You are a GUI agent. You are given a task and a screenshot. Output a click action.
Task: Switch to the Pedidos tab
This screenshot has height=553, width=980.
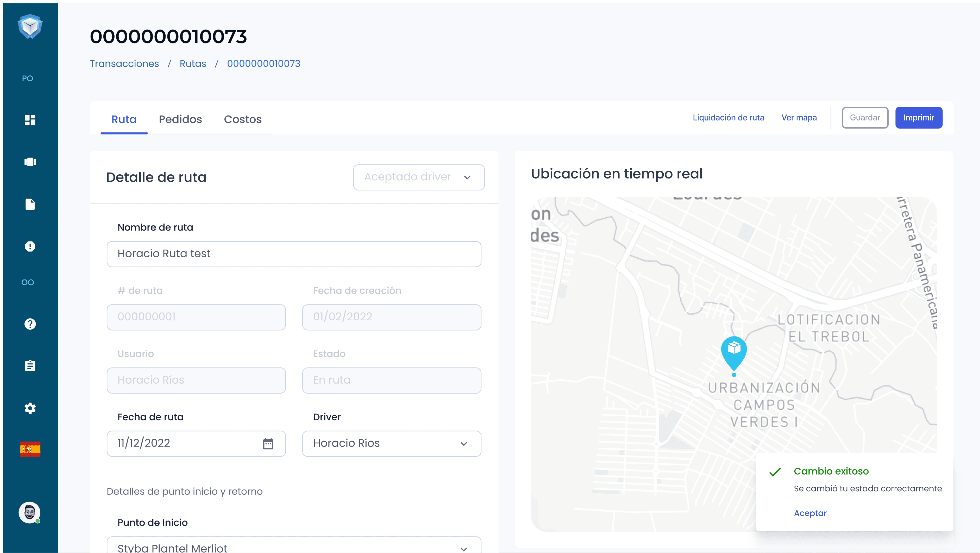click(180, 119)
